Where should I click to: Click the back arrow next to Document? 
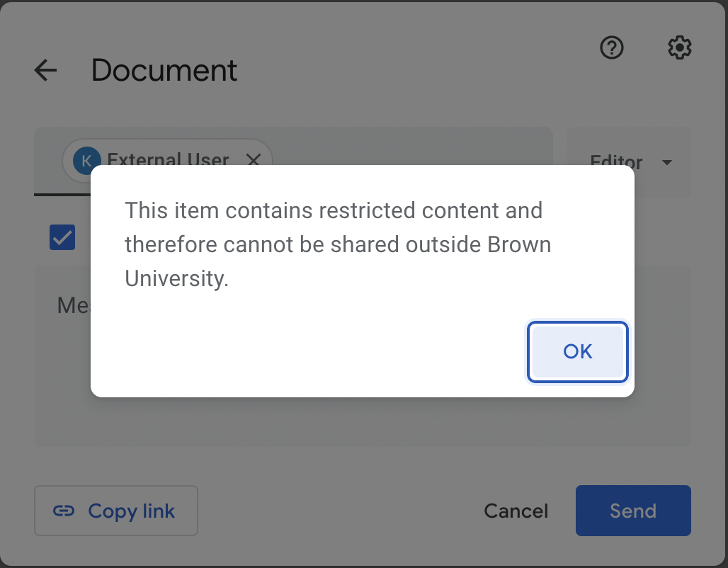tap(45, 71)
